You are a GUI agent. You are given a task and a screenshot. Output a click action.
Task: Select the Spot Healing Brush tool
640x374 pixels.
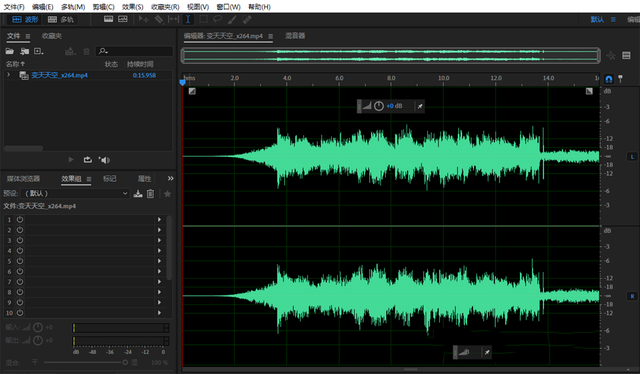pos(247,19)
